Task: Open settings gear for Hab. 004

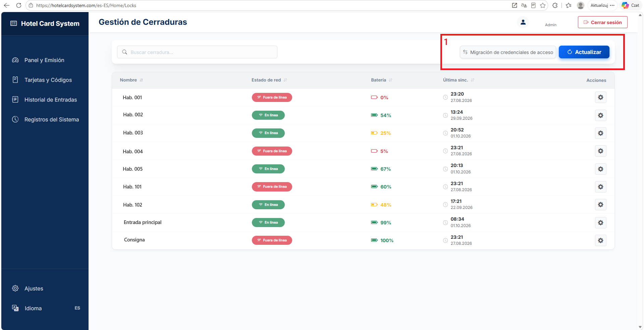Action: pyautogui.click(x=600, y=151)
